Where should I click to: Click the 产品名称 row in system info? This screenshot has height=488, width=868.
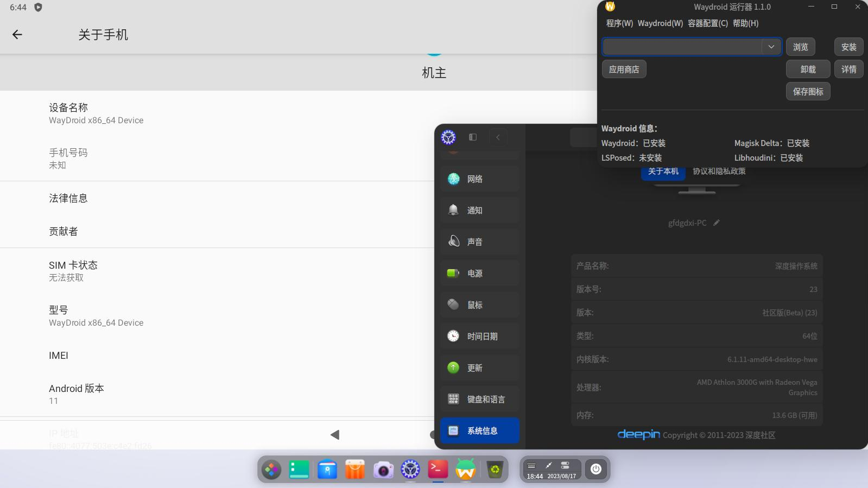coord(697,266)
